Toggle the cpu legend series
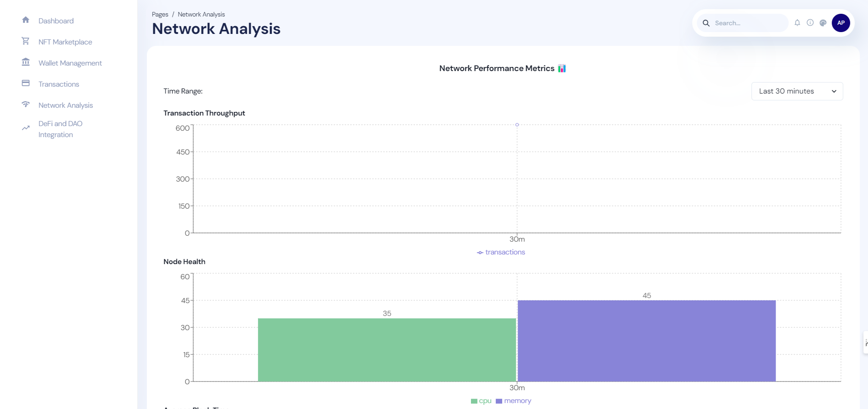Screen dimensions: 868x409 (x=481, y=401)
